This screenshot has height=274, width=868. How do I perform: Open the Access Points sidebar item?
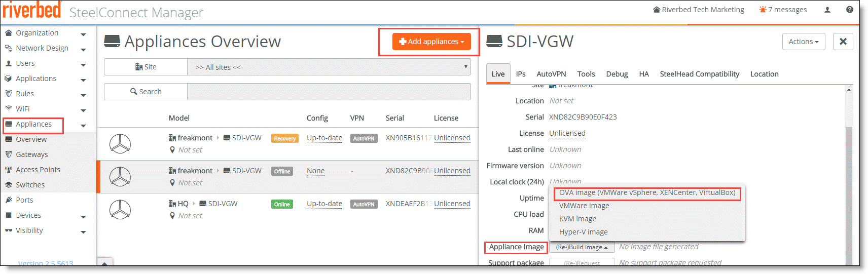coord(38,170)
